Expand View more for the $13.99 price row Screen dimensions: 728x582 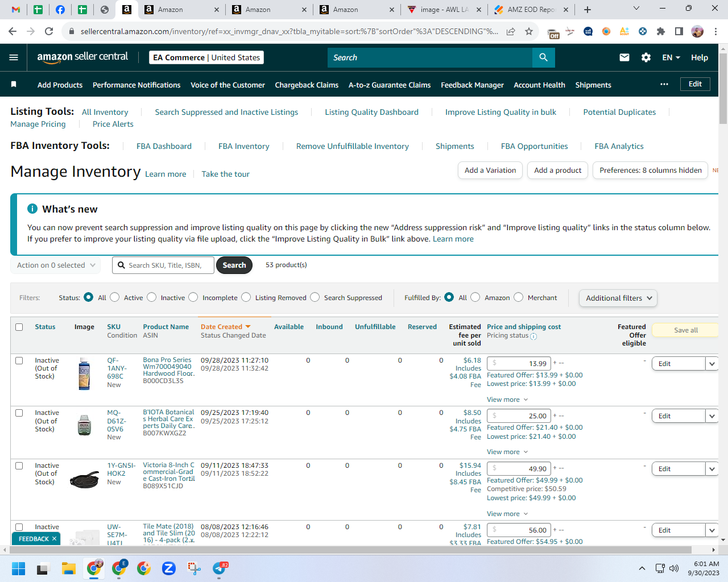point(507,400)
